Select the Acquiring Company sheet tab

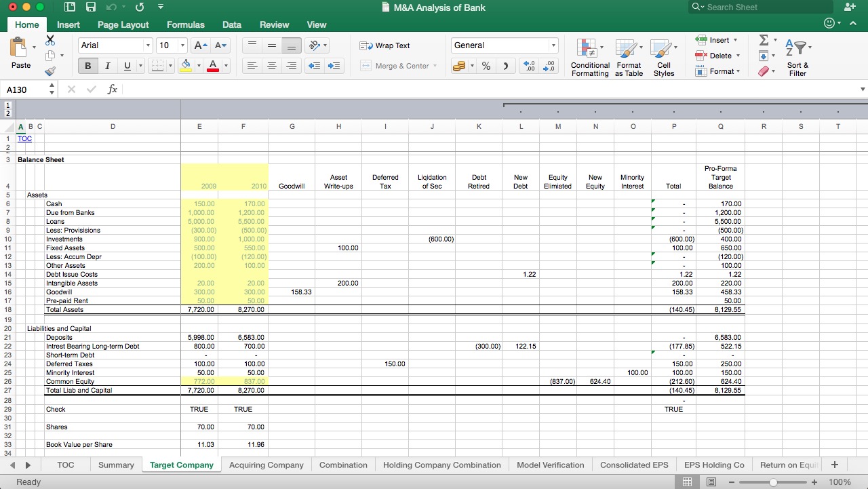267,465
